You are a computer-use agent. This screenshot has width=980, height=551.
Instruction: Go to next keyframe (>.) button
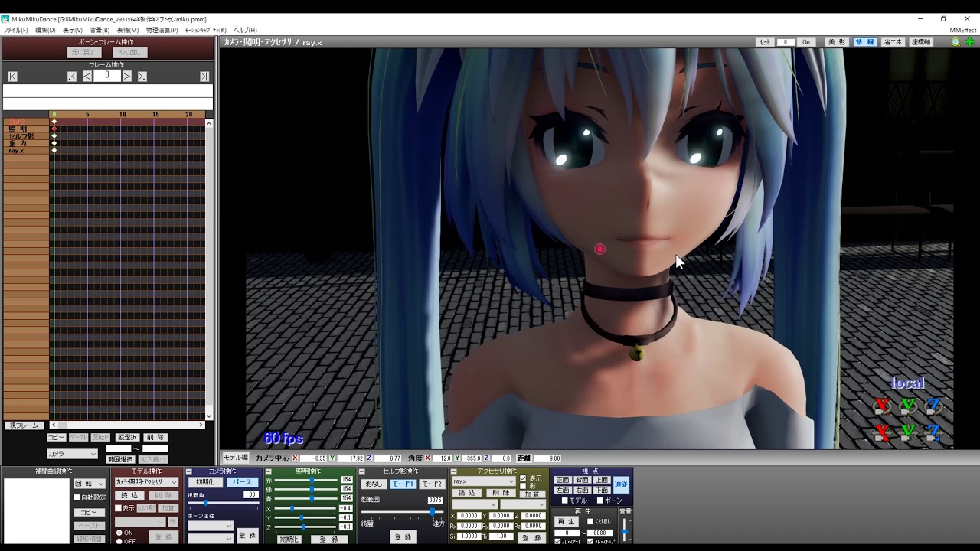pos(142,77)
